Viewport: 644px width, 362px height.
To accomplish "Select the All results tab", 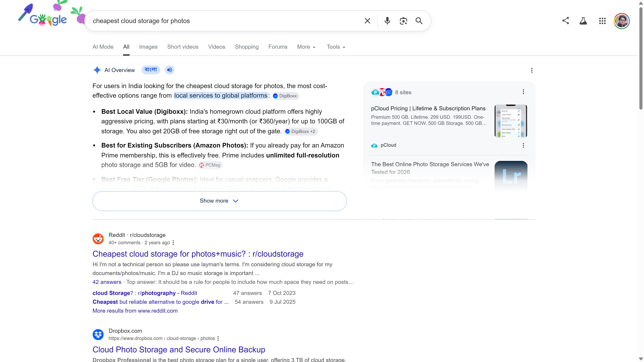I will click(126, 47).
